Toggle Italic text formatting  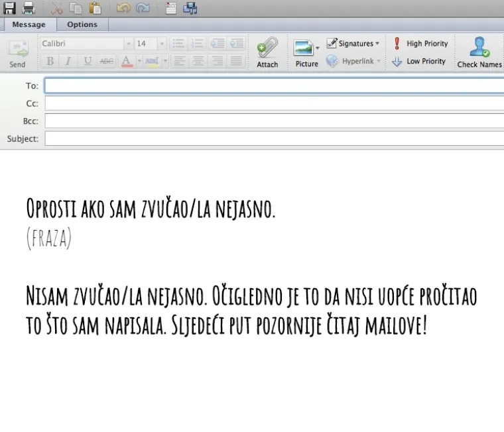click(x=68, y=61)
